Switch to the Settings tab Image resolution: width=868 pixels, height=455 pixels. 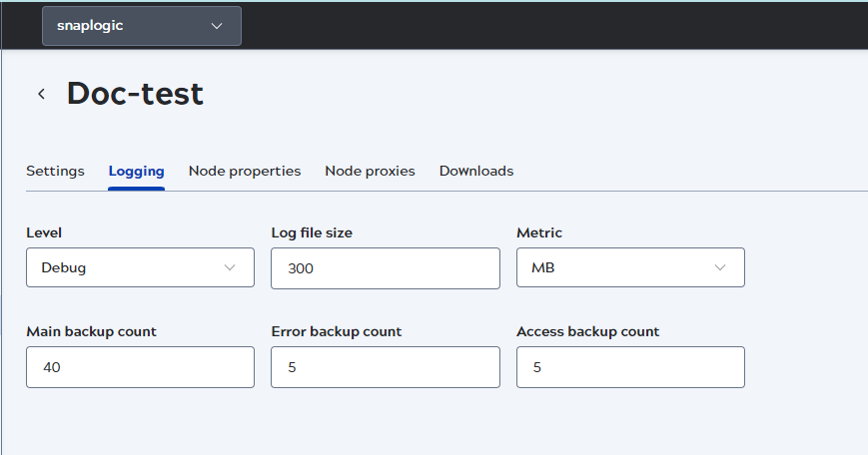[55, 171]
